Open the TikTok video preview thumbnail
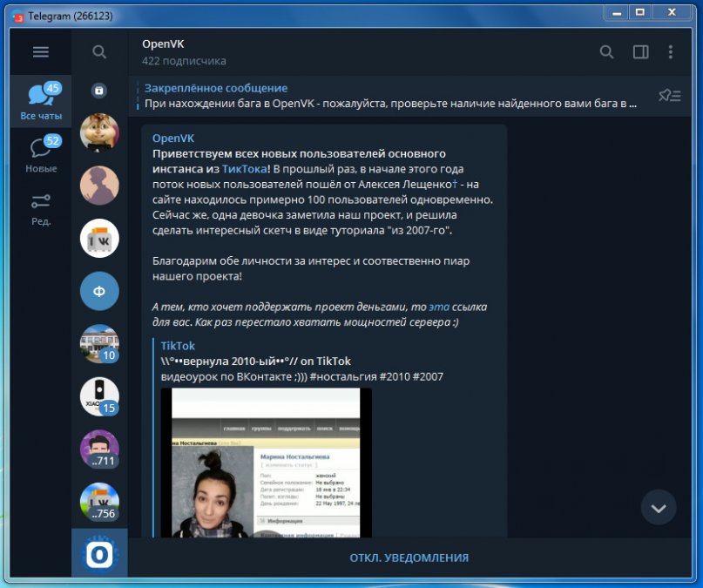The height and width of the screenshot is (588, 703). pyautogui.click(x=267, y=463)
